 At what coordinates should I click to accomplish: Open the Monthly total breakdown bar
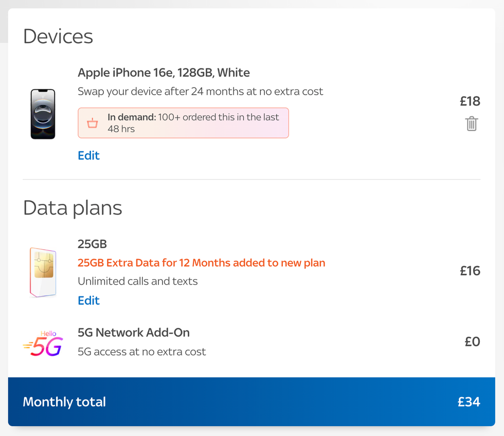coord(251,402)
